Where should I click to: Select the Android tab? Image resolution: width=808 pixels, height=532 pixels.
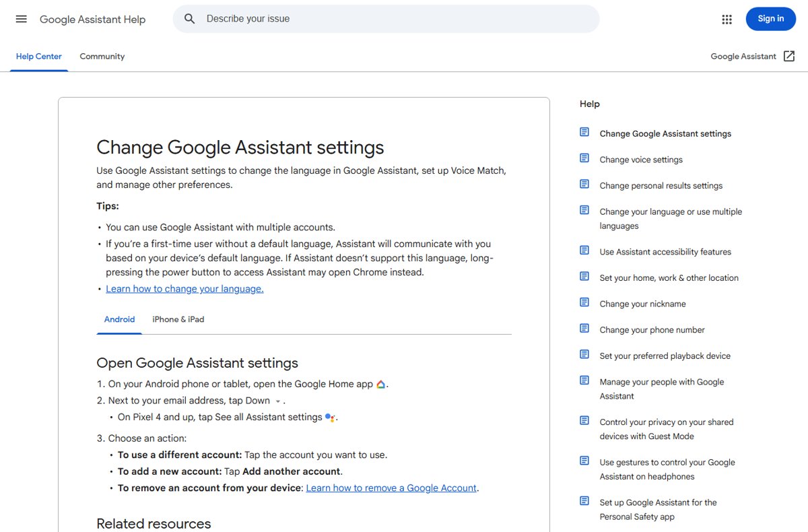pyautogui.click(x=119, y=319)
